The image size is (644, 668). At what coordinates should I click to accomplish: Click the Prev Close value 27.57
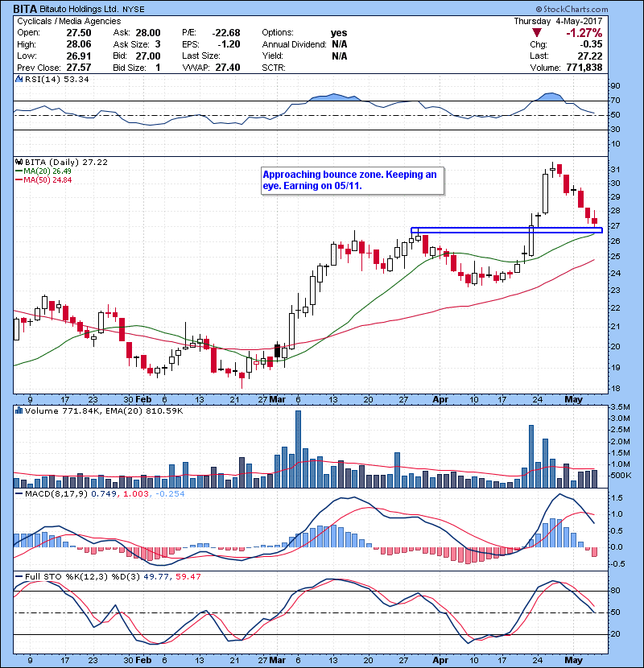[x=79, y=68]
